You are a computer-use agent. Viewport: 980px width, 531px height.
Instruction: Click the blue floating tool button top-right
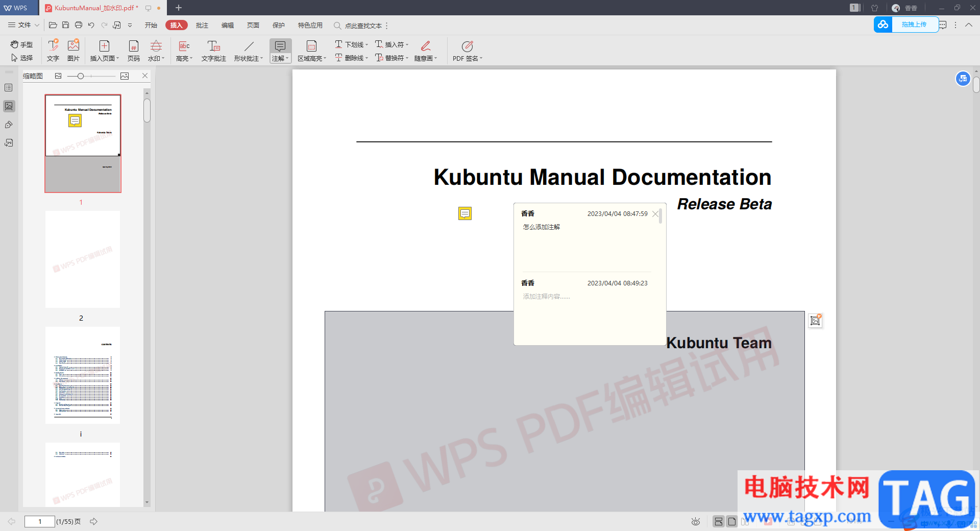tap(963, 79)
